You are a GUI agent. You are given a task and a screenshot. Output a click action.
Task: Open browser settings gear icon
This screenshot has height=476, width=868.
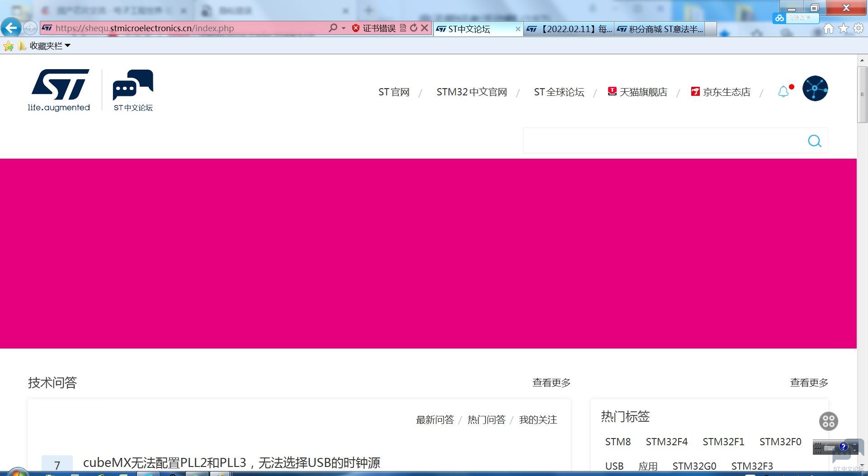click(859, 28)
